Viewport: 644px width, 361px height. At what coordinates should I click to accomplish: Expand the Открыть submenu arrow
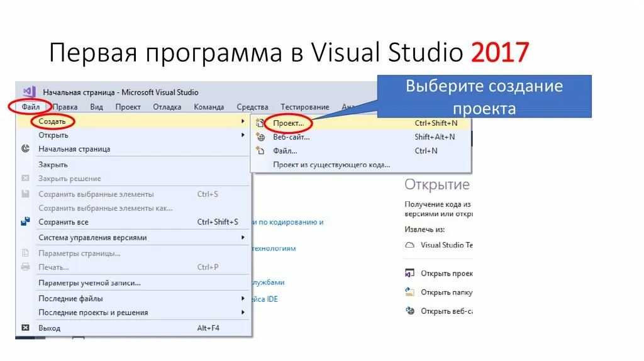243,135
